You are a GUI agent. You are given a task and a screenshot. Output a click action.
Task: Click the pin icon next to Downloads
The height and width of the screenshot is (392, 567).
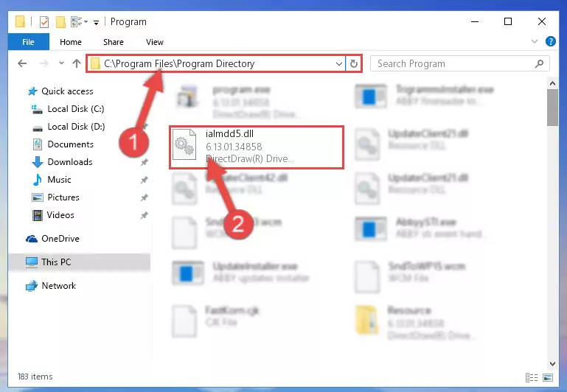(145, 162)
